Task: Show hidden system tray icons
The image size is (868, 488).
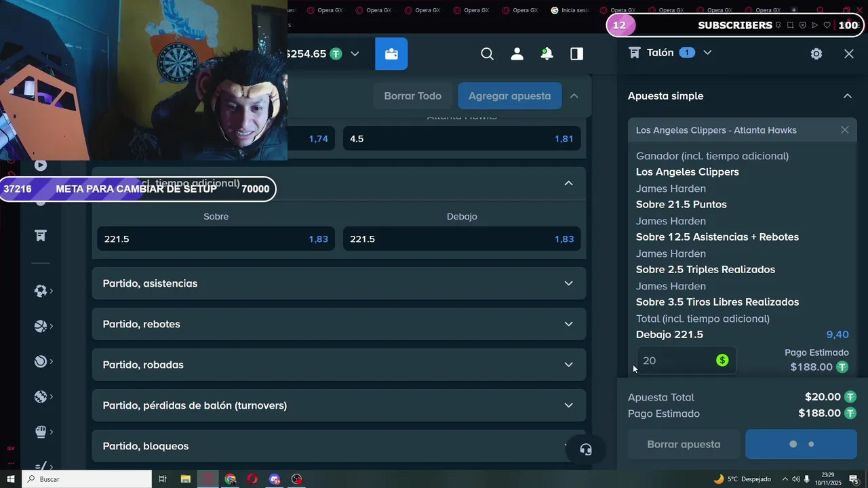Action: 785,479
